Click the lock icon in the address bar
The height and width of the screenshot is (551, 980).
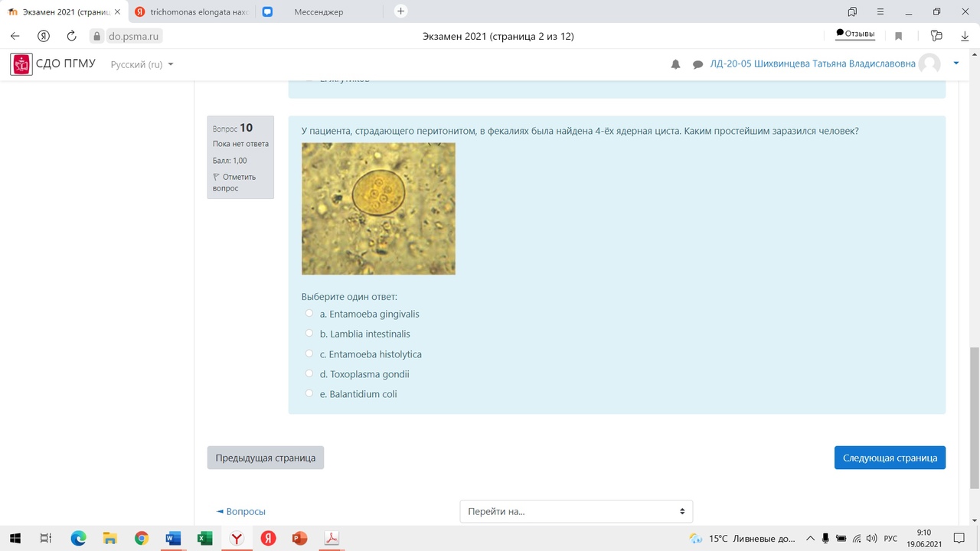pos(96,36)
